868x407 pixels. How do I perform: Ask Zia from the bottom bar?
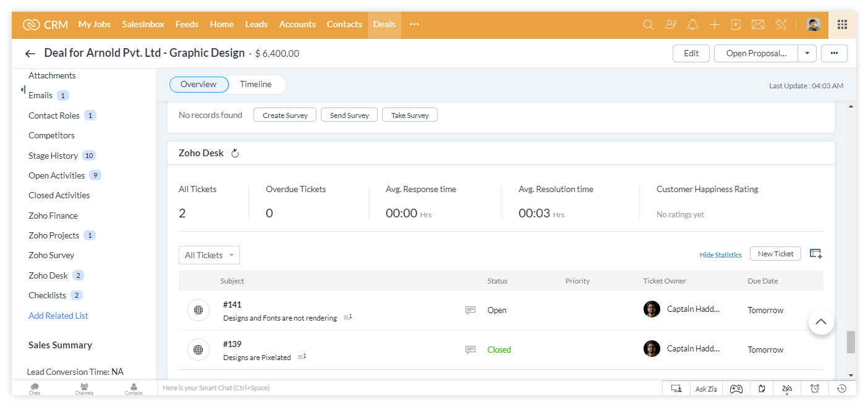[706, 388]
